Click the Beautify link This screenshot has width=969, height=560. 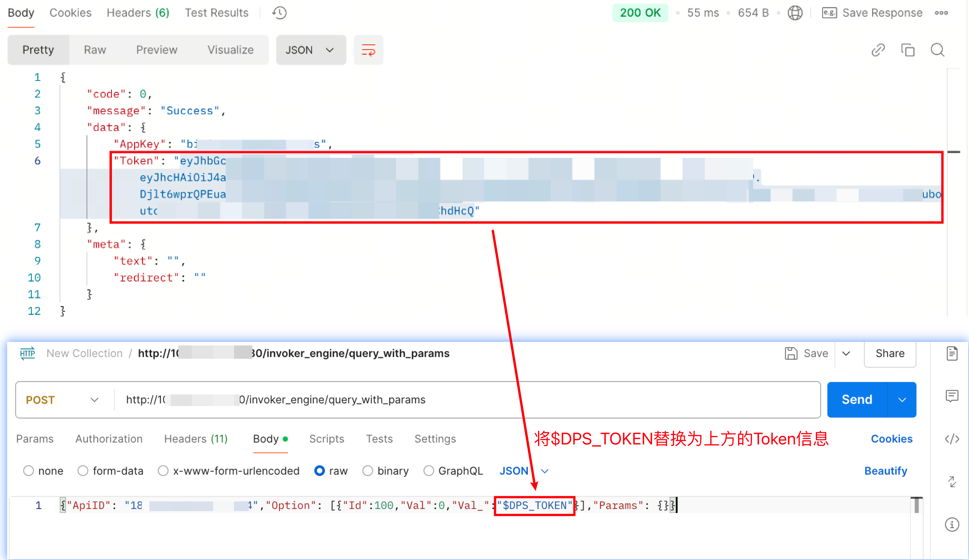(886, 471)
